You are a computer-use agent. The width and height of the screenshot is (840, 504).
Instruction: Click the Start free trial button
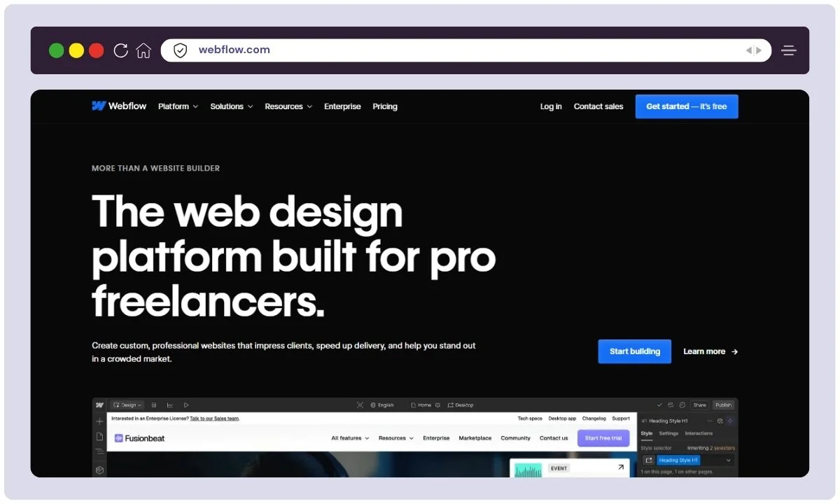coord(603,438)
